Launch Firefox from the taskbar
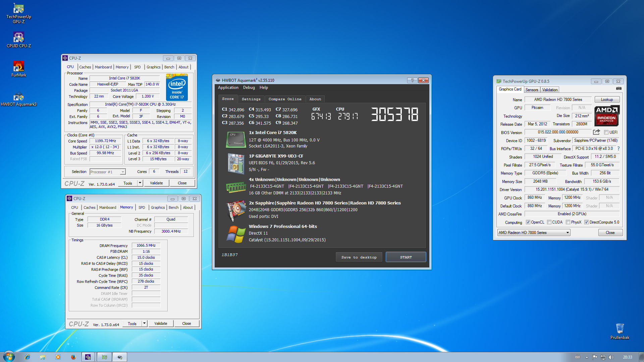Image resolution: width=644 pixels, height=362 pixels. point(73,357)
